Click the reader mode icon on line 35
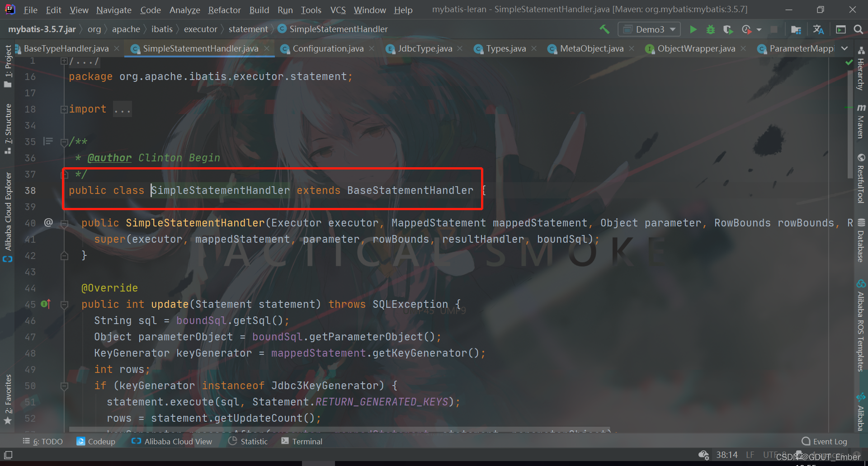Viewport: 868px width, 466px height. pyautogui.click(x=48, y=141)
